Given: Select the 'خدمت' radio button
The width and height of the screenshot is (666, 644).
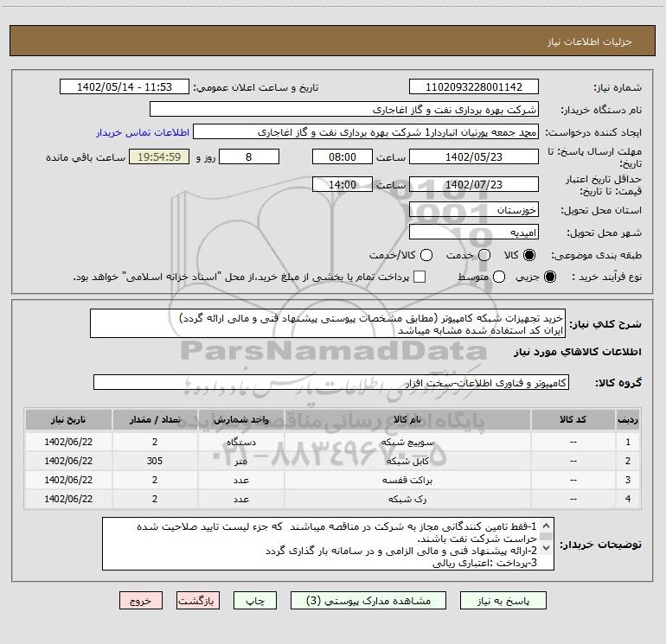Looking at the screenshot, I should pyautogui.click(x=484, y=255).
